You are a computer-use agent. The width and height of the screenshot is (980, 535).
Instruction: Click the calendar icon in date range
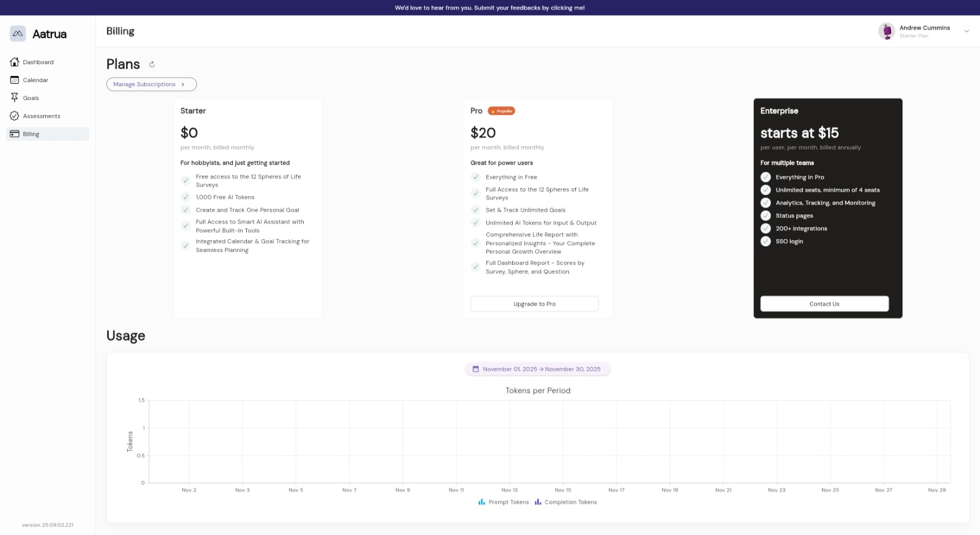(476, 369)
